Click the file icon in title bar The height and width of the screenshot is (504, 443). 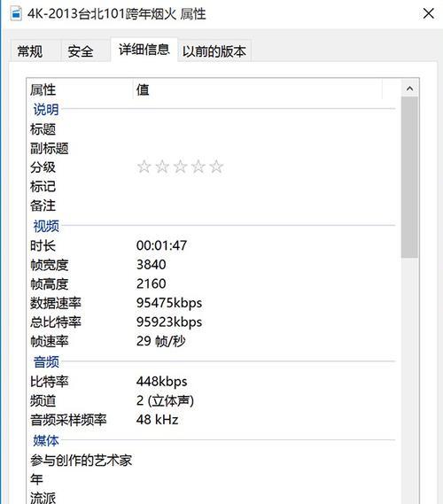pyautogui.click(x=16, y=14)
